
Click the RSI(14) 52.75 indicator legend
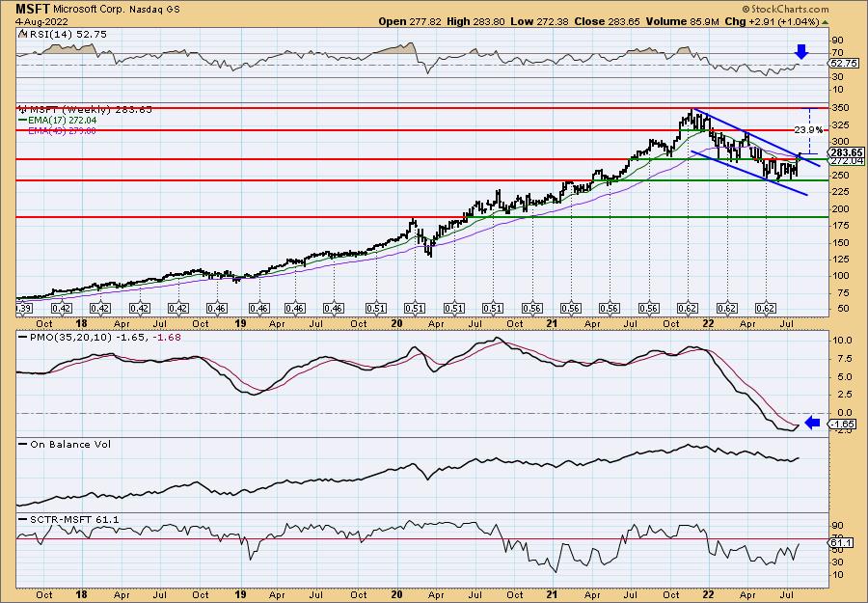coord(62,35)
